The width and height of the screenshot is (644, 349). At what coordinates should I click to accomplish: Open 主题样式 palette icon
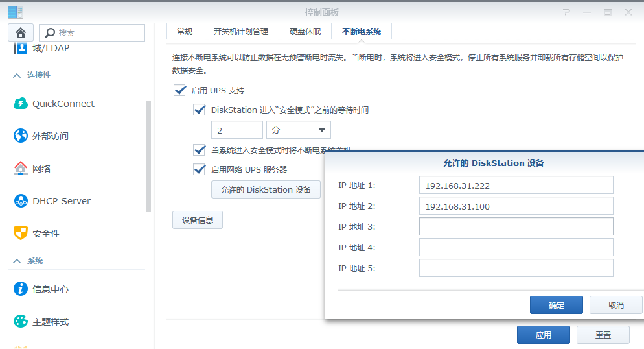coord(21,321)
